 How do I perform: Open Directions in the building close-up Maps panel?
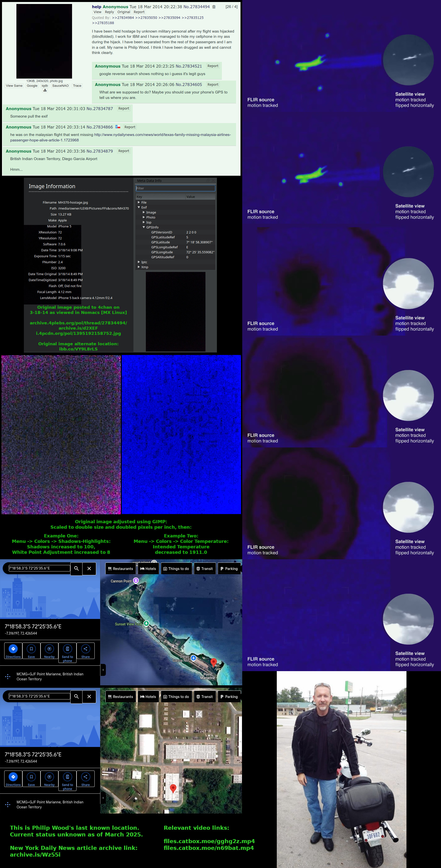click(13, 779)
